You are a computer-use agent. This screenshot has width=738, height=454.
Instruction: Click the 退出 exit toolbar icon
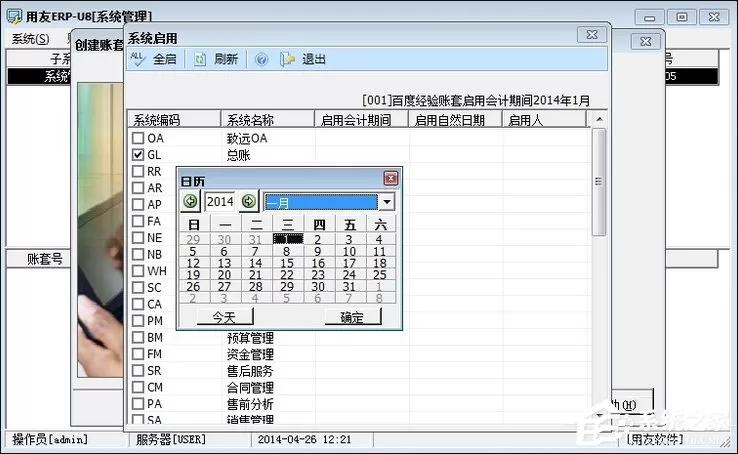pyautogui.click(x=287, y=59)
